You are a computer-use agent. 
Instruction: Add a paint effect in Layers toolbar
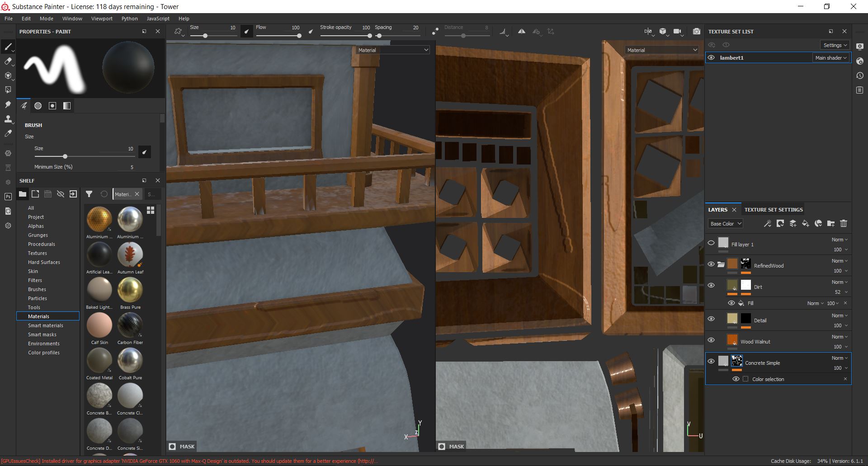(768, 224)
